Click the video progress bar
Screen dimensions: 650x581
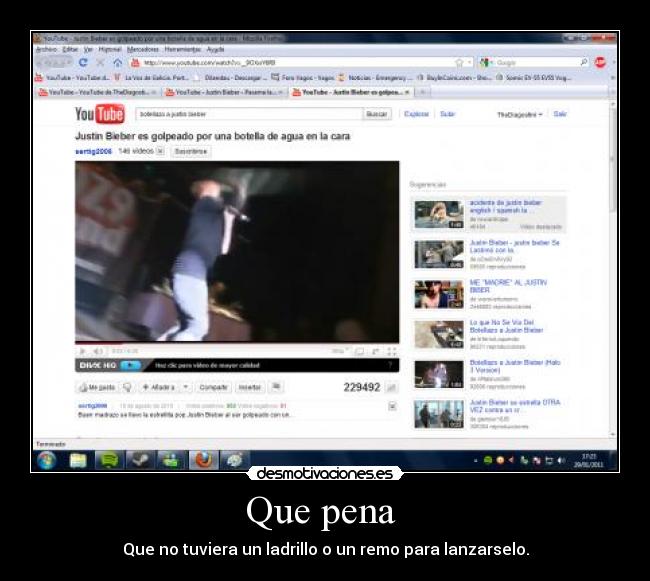(x=237, y=343)
